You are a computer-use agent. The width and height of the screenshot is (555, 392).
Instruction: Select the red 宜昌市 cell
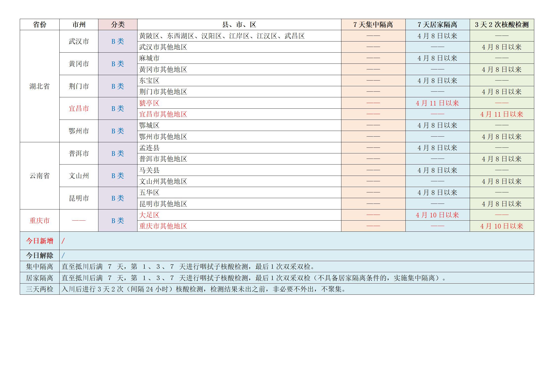(x=79, y=108)
